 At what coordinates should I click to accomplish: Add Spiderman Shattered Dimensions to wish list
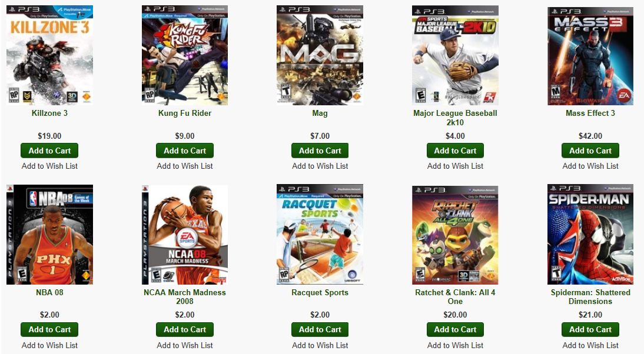(x=590, y=345)
